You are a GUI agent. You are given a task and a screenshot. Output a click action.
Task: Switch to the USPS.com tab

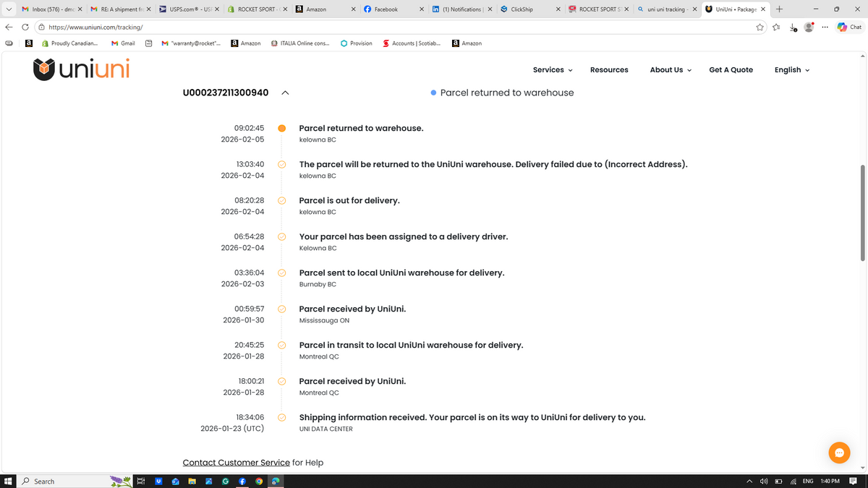189,9
